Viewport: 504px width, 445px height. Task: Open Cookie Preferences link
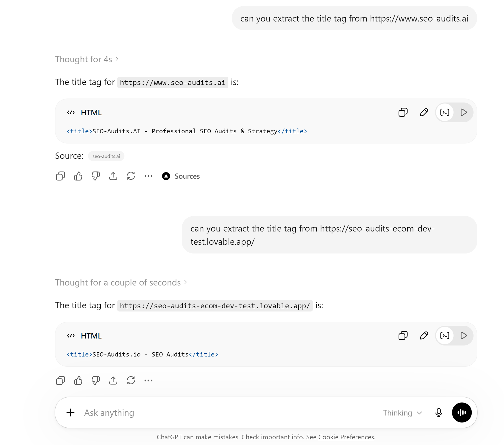(346, 437)
